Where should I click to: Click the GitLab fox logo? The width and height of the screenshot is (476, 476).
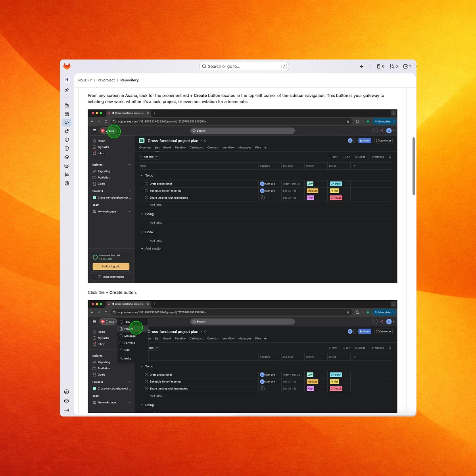tap(67, 66)
